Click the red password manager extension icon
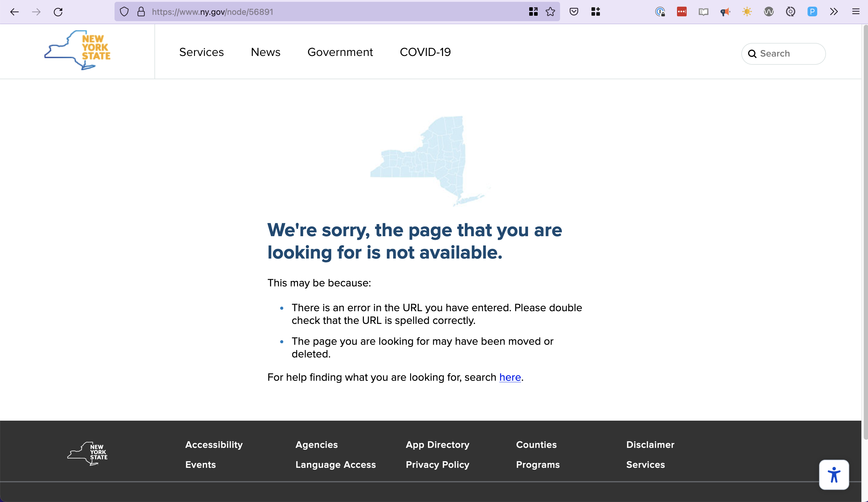The width and height of the screenshot is (868, 502). coord(681,12)
